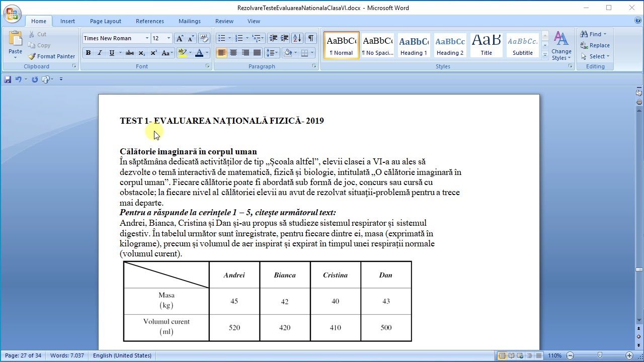This screenshot has width=644, height=362.
Task: Apply the No Spacing style
Action: click(378, 45)
